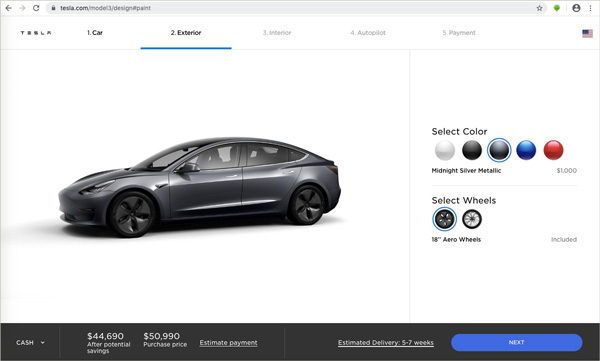Click the green extension icon
The image size is (600, 361).
click(557, 8)
